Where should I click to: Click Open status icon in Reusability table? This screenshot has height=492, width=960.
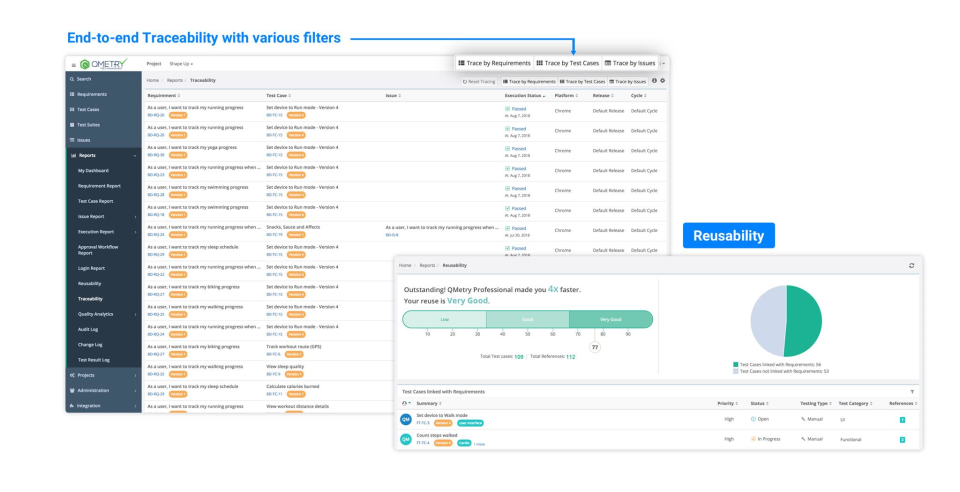pos(753,419)
